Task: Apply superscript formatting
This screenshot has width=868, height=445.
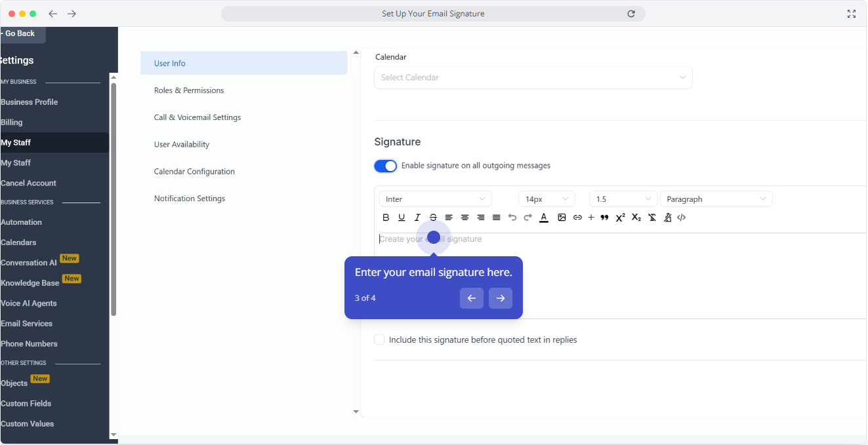Action: [x=620, y=218]
